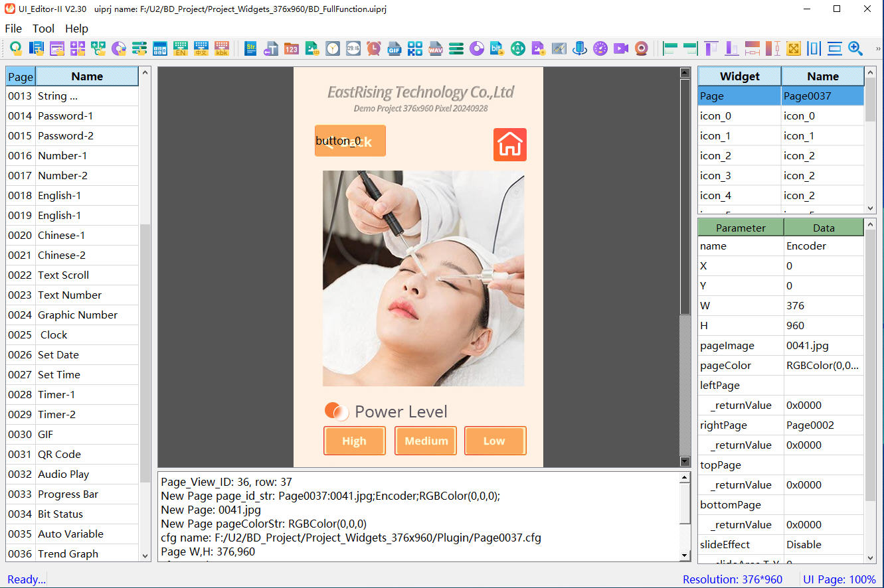
Task: Click the High power level button
Action: pos(355,441)
